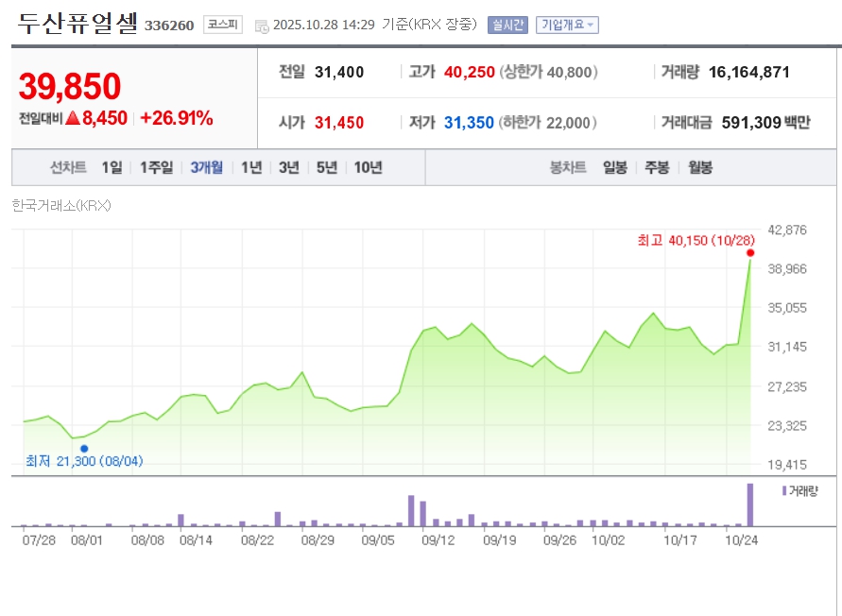Image resolution: width=842 pixels, height=616 pixels.
Task: Click the 두산퓨얼셀 stock name heading
Action: (77, 25)
